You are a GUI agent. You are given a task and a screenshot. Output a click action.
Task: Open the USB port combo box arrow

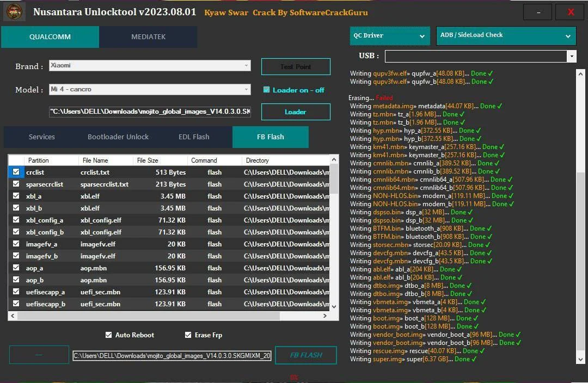[572, 56]
